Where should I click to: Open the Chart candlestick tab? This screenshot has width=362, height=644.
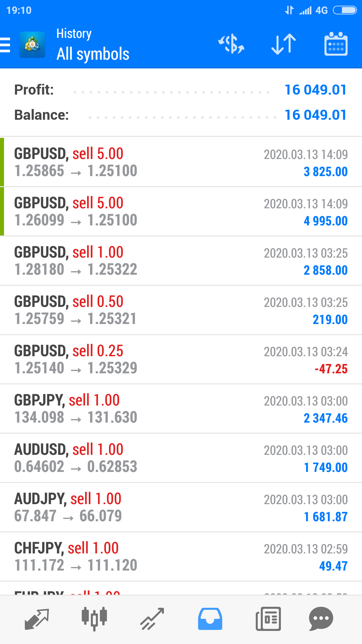point(94,619)
